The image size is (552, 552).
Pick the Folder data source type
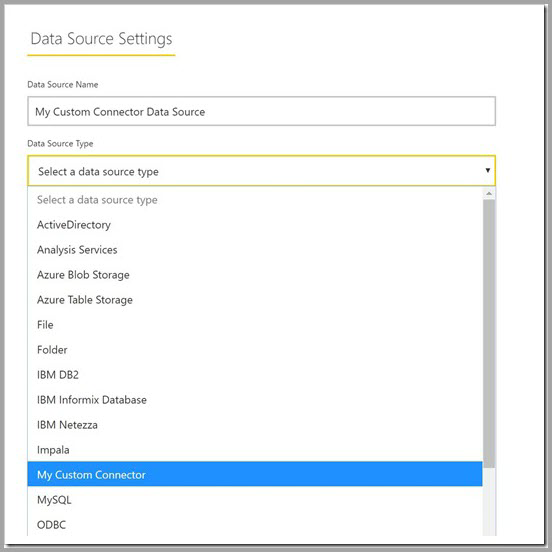pyautogui.click(x=255, y=350)
